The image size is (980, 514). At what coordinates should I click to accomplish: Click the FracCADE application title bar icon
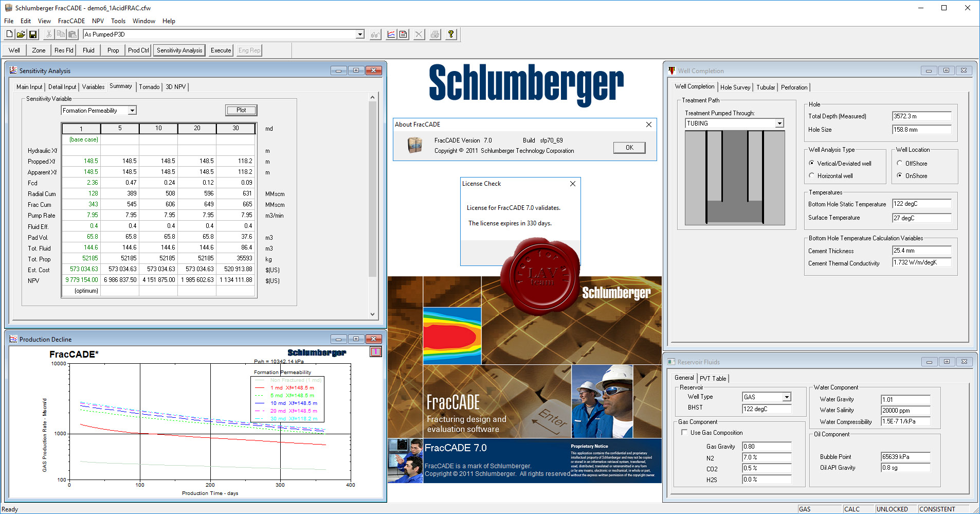(8, 8)
